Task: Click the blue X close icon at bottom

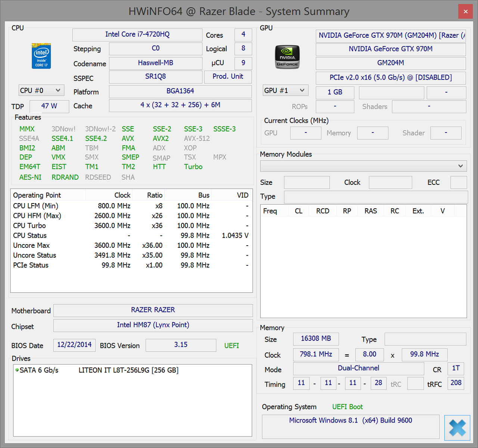Action: (457, 428)
